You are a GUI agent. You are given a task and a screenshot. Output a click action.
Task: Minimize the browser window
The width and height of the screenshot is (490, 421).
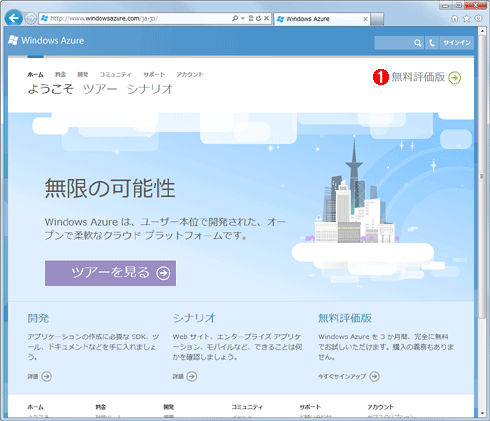point(446,5)
